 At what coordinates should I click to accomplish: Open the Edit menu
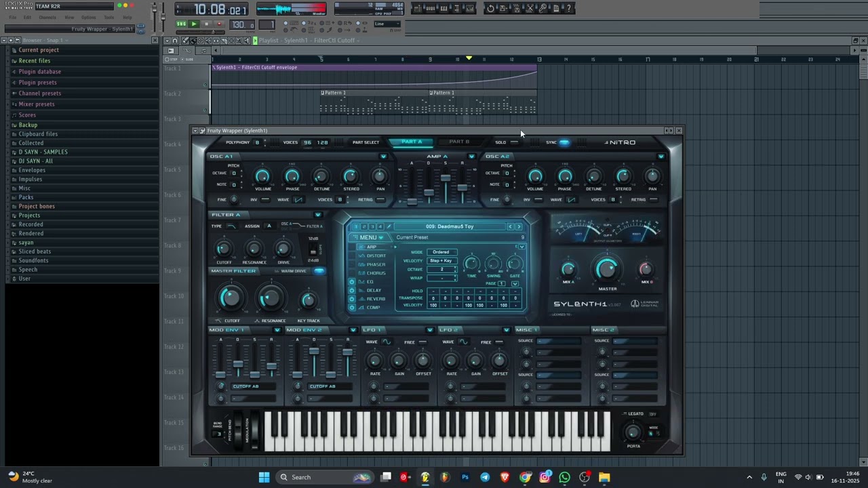pyautogui.click(x=27, y=17)
